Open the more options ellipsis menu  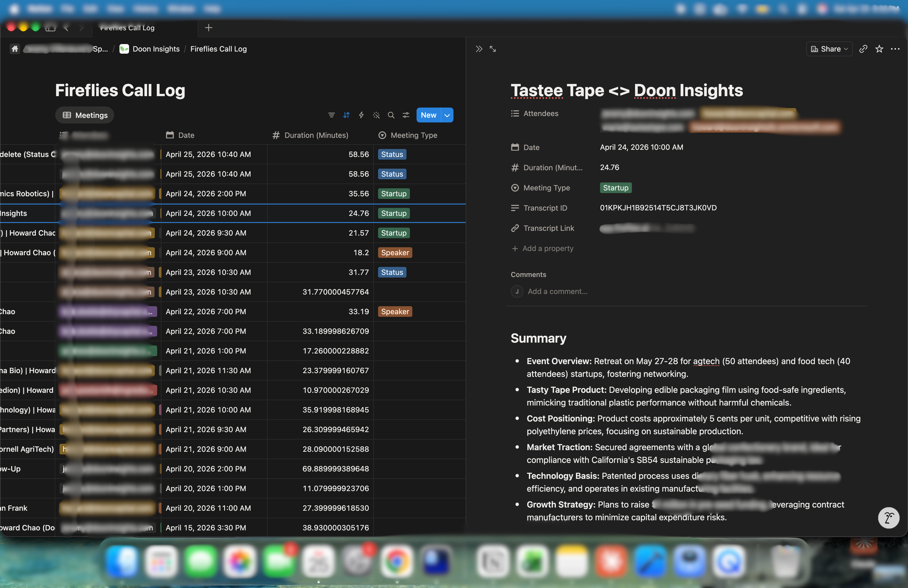click(896, 49)
